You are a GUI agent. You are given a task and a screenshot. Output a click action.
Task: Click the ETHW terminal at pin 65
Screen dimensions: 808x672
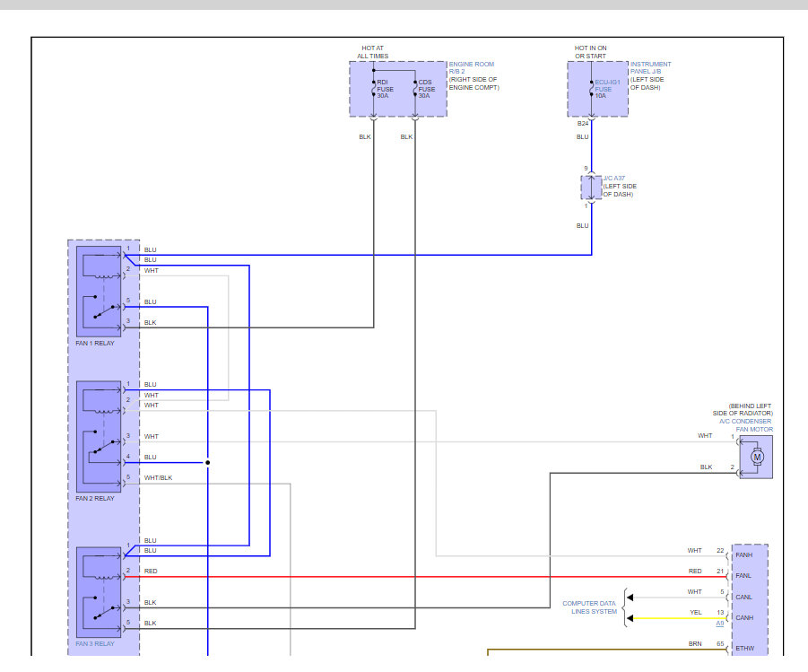[744, 648]
